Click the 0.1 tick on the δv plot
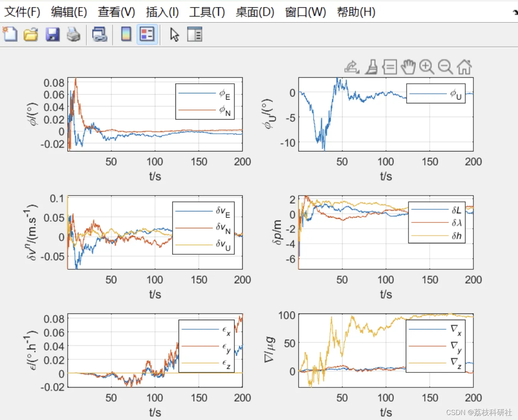The width and height of the screenshot is (518, 420). click(57, 199)
